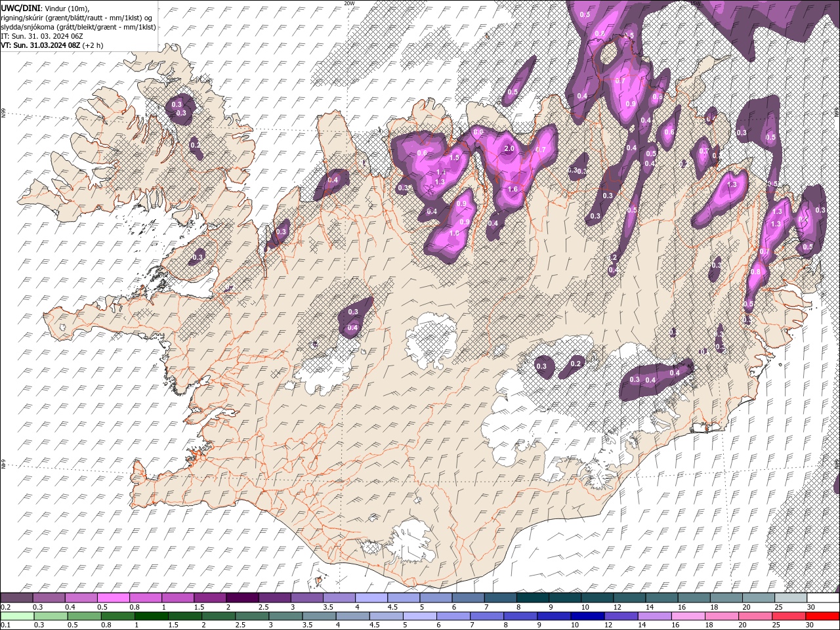Click the light lavender snow swatch labeled 4
The height and width of the screenshot is (630, 840).
coord(371,598)
